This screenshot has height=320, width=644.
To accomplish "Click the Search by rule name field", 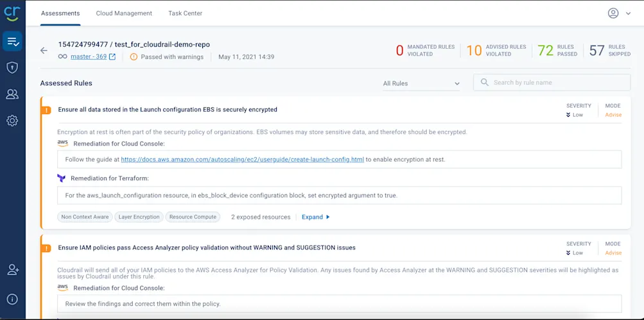I will (552, 83).
